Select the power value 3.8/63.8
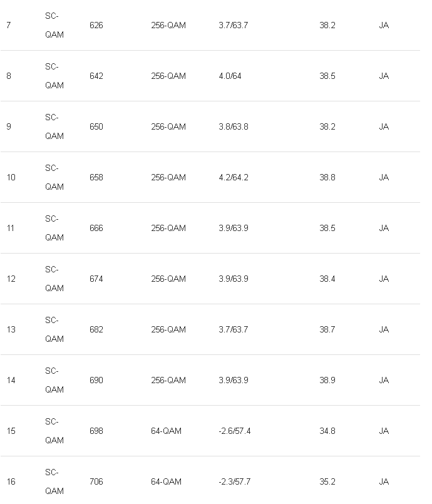Viewport: 432px width, 504px height. (233, 127)
